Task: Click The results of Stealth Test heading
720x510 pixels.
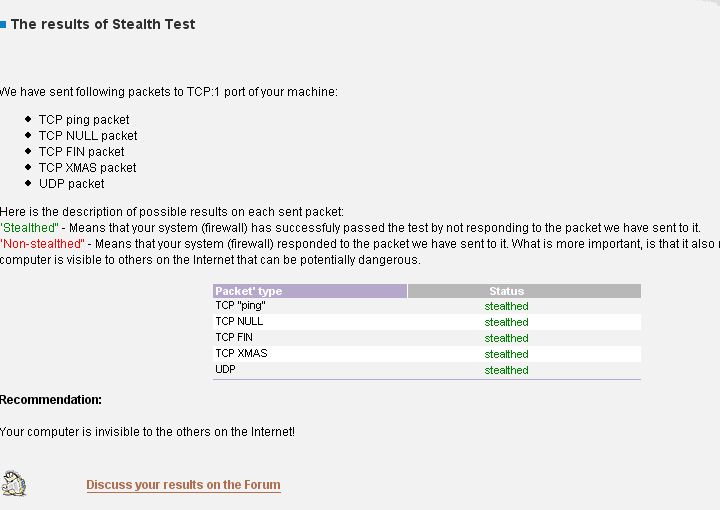Action: click(103, 24)
